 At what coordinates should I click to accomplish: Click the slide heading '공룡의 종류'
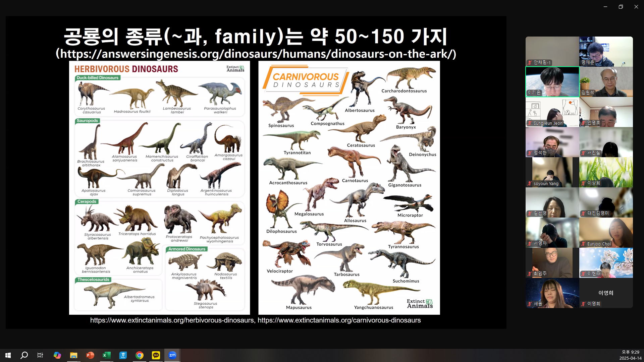[113, 36]
